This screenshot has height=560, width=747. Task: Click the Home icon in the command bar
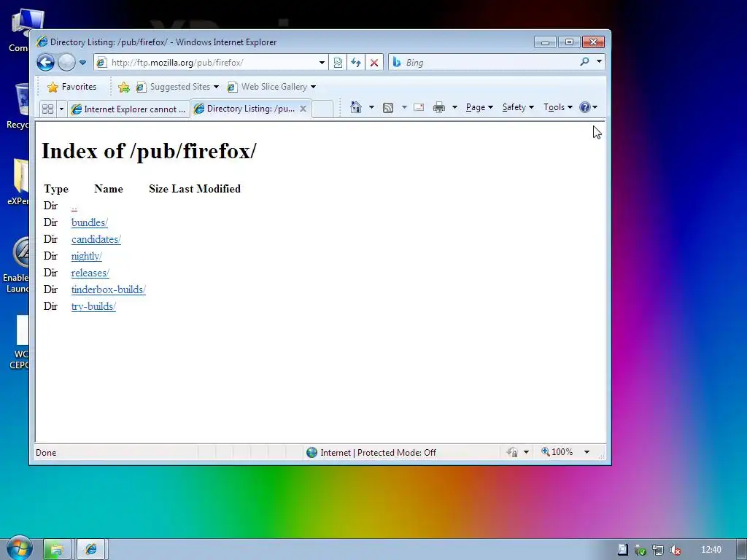[x=356, y=107]
